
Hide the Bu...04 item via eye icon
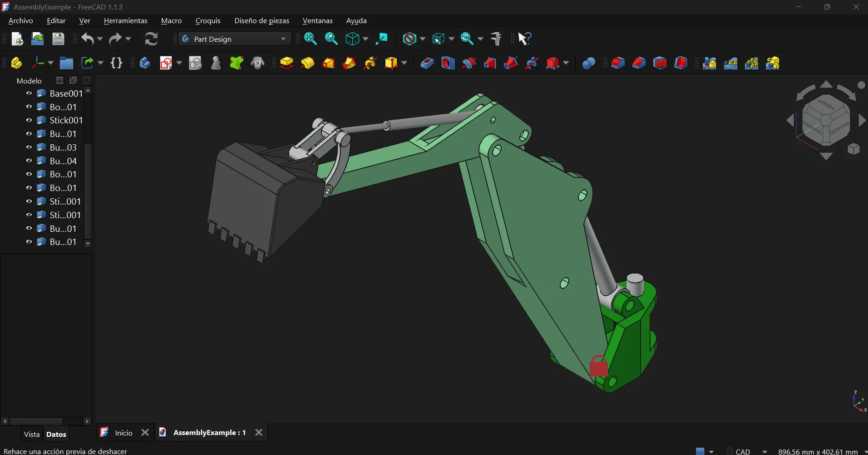point(29,161)
